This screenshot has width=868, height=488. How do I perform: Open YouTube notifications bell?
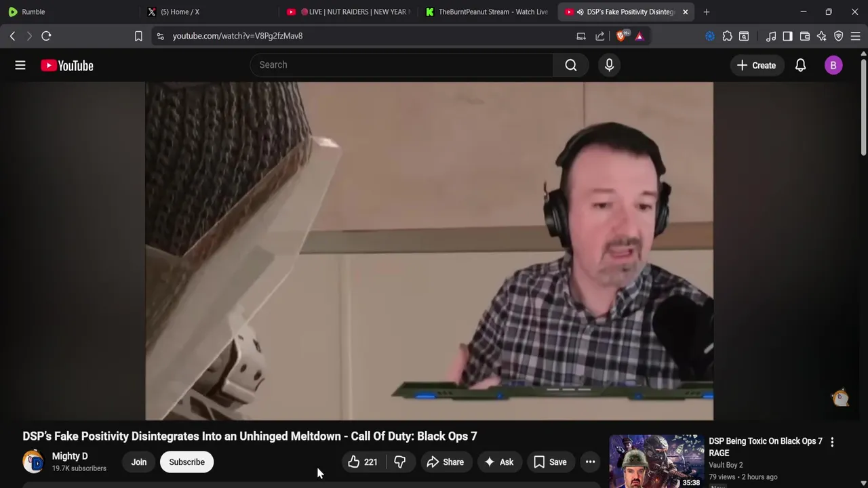(800, 65)
